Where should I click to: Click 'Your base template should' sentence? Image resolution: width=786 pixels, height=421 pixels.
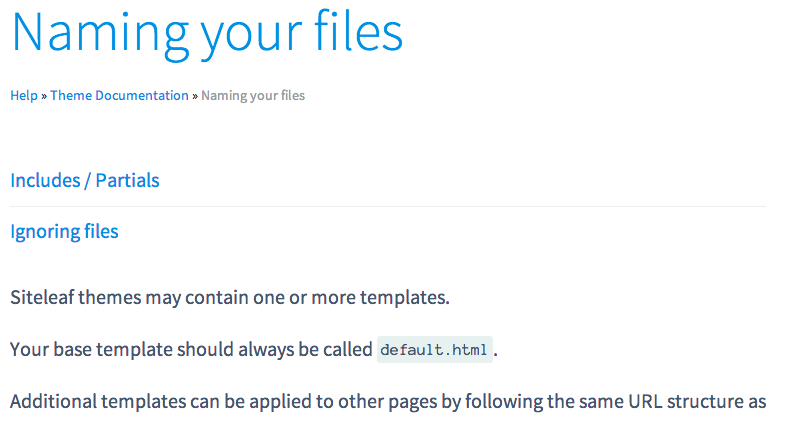coord(254,349)
